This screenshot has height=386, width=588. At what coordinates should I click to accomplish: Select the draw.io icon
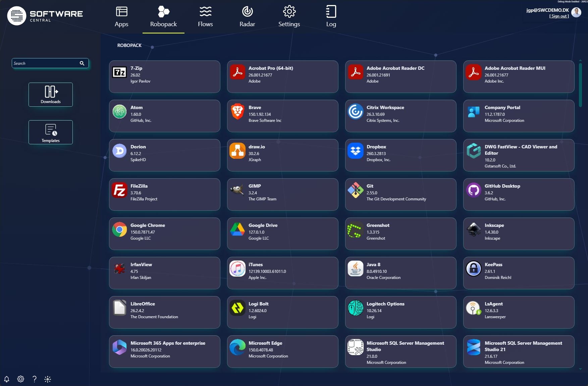click(x=237, y=151)
